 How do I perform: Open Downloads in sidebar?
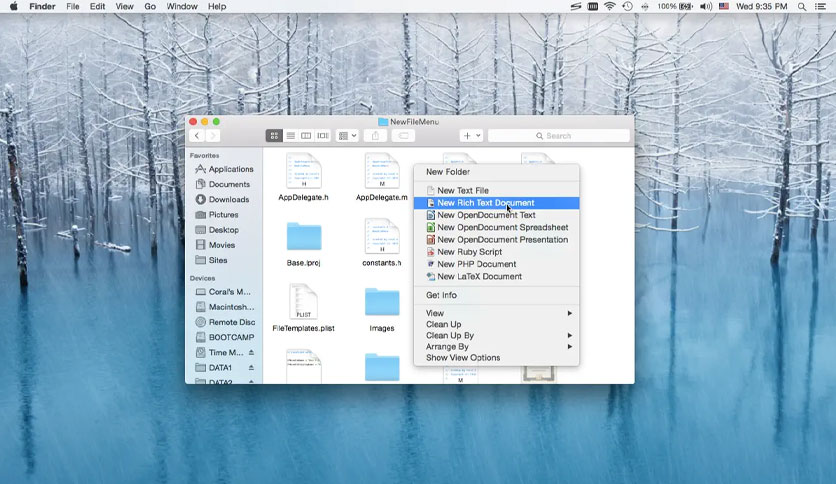coord(224,199)
